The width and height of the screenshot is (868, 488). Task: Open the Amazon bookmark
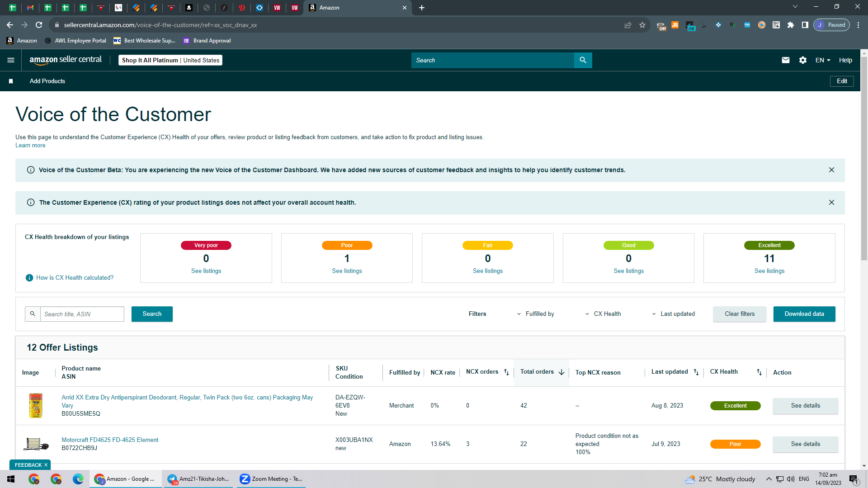(x=22, y=41)
